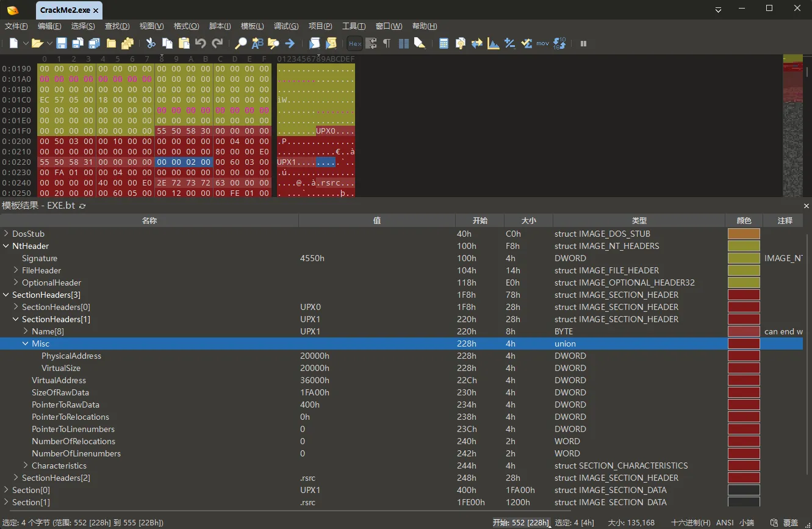Open the Calculator toolbar icon

pos(444,43)
